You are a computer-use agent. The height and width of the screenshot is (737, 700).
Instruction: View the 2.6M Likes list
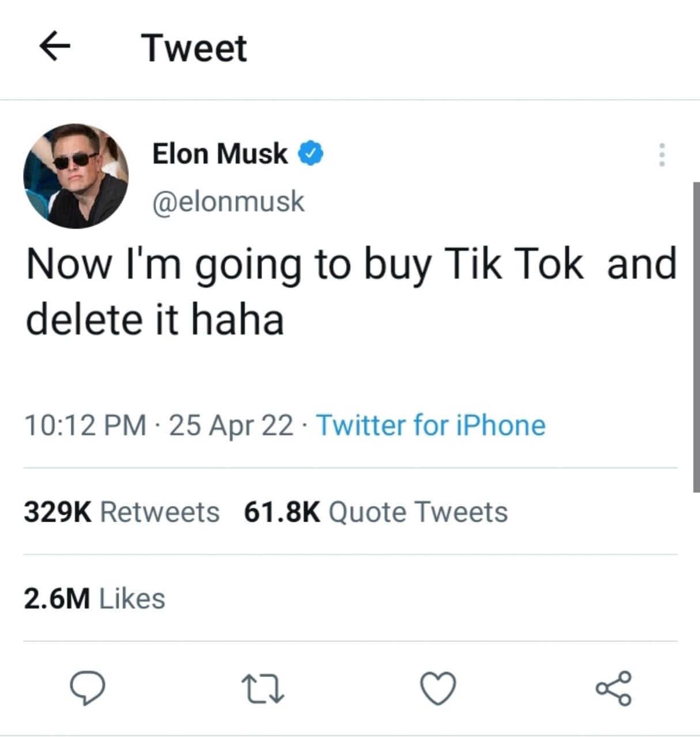(94, 599)
